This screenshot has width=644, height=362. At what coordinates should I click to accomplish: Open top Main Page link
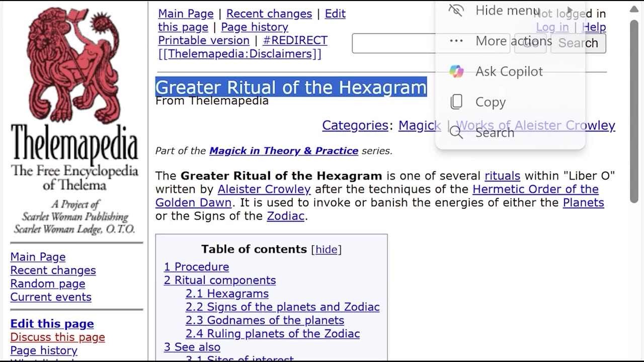(186, 14)
